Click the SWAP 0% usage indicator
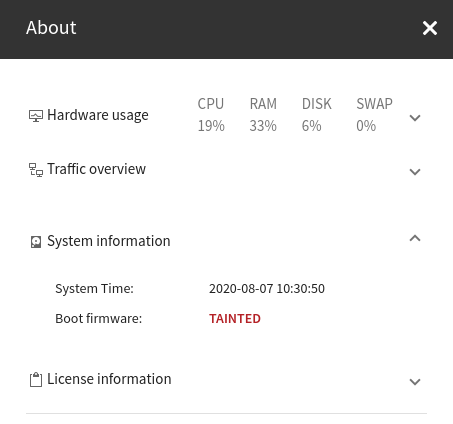The height and width of the screenshot is (424, 453). click(x=374, y=115)
